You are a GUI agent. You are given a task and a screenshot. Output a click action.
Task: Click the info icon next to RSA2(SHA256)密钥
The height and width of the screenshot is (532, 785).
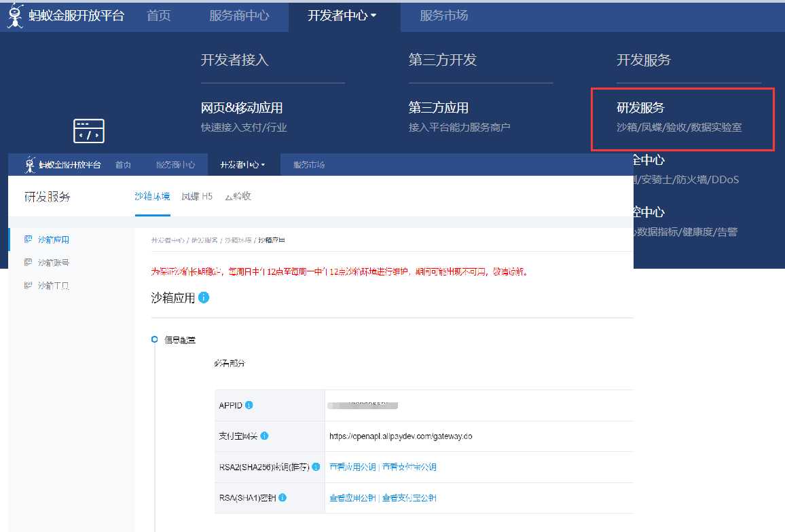316,467
